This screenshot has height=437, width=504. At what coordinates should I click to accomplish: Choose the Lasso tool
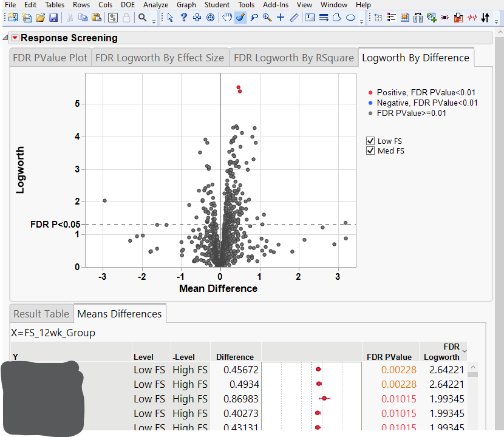click(253, 18)
